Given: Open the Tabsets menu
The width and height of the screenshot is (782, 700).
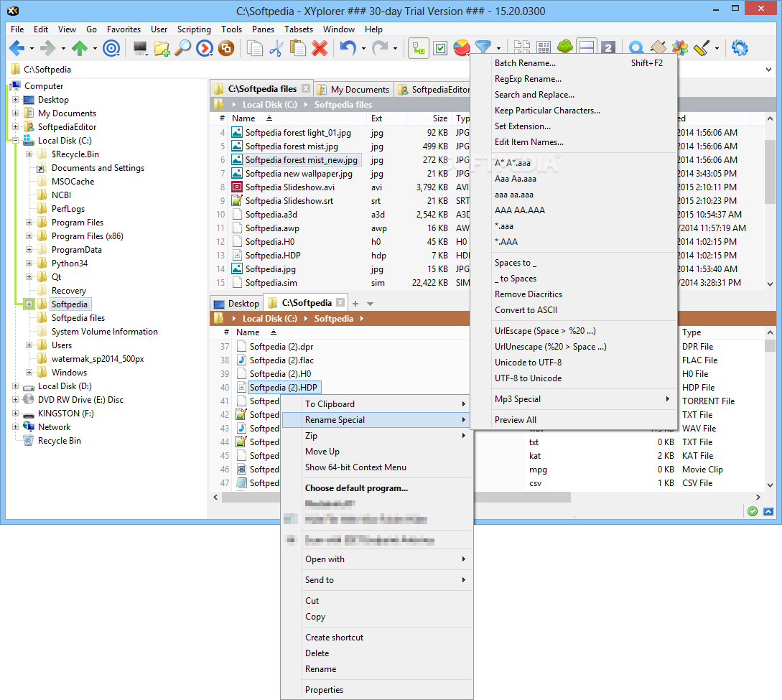Looking at the screenshot, I should tap(299, 29).
